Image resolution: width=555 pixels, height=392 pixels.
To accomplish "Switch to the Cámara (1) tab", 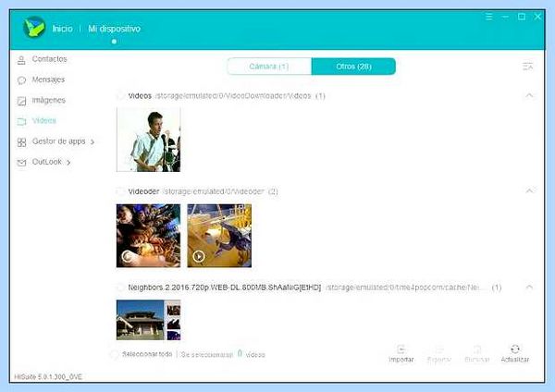I will (x=269, y=67).
